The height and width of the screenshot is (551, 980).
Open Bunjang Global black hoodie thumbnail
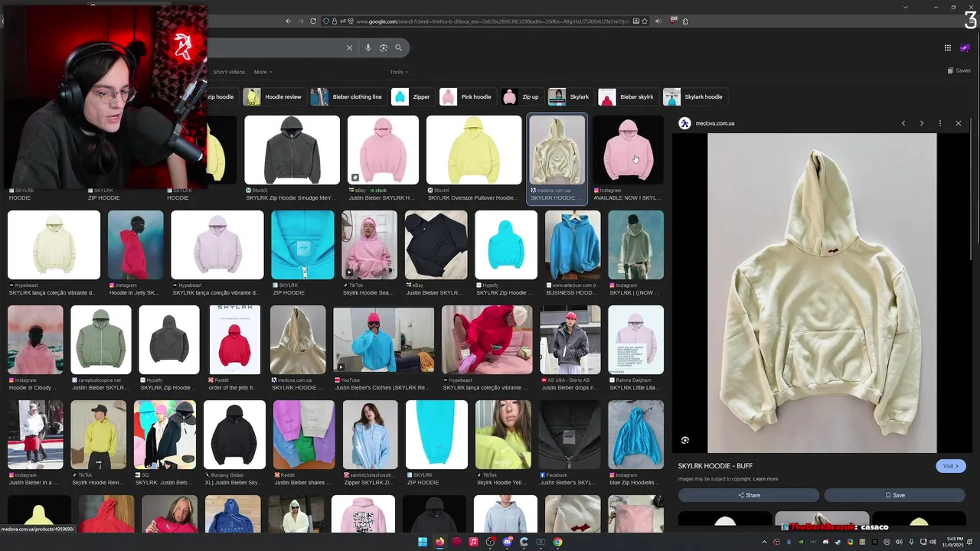(234, 435)
